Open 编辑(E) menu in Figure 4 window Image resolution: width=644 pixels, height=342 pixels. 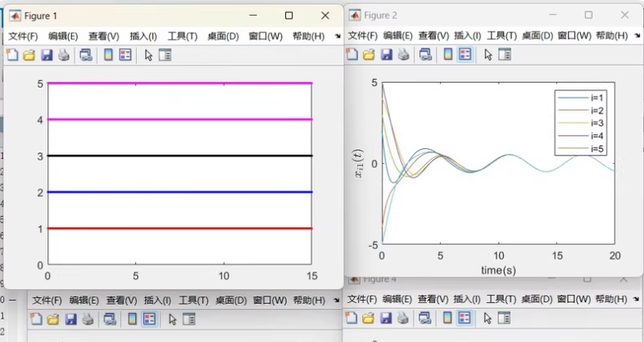pyautogui.click(x=397, y=299)
